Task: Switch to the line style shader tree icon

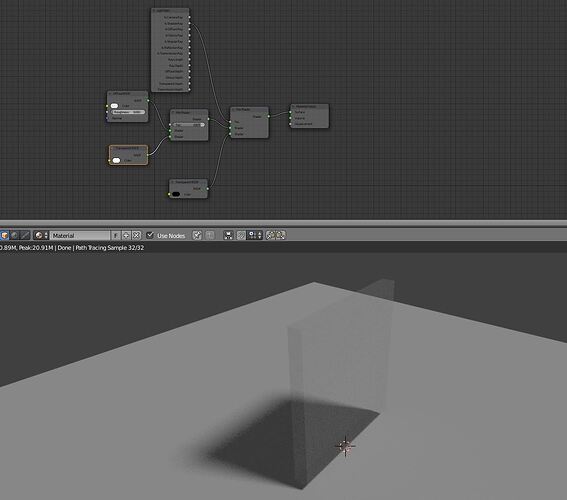Action: 25,235
